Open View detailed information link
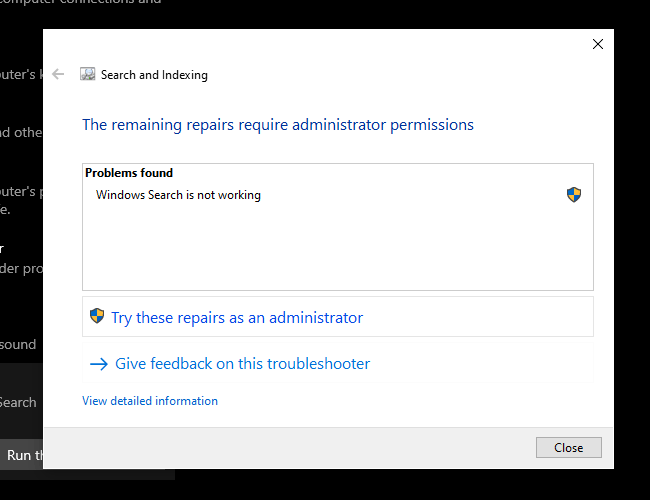Image resolution: width=650 pixels, height=500 pixels. click(x=150, y=401)
